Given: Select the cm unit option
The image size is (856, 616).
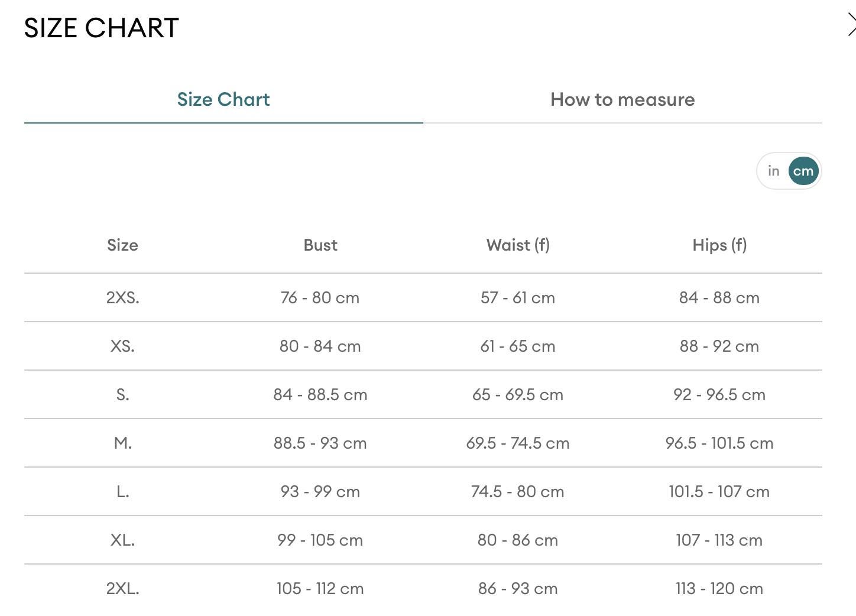Looking at the screenshot, I should 803,171.
